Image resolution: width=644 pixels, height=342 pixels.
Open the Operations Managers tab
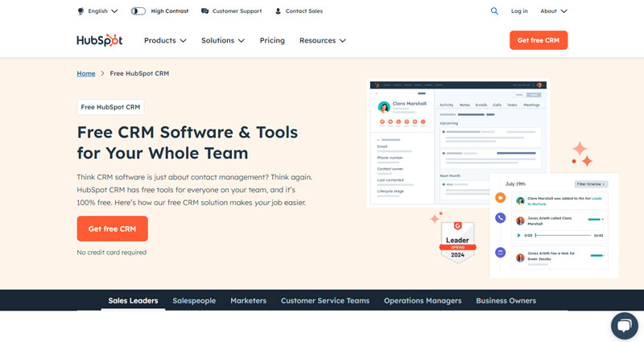[423, 300]
